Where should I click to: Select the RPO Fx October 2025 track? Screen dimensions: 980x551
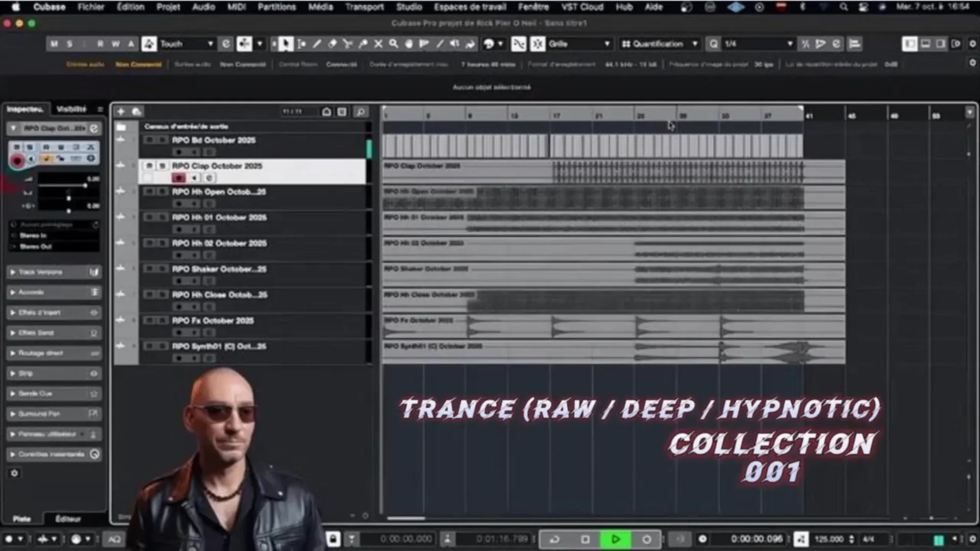[x=213, y=321]
